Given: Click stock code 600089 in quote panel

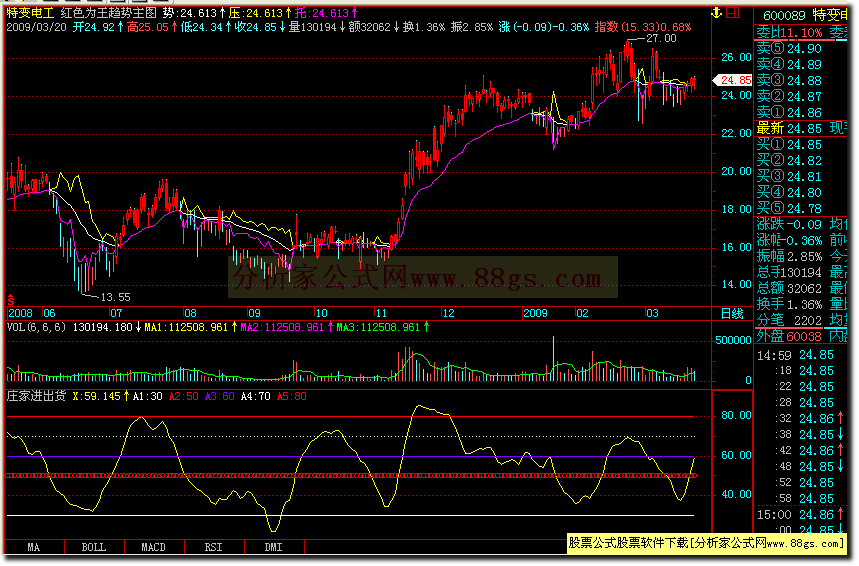Looking at the screenshot, I should pyautogui.click(x=784, y=15).
